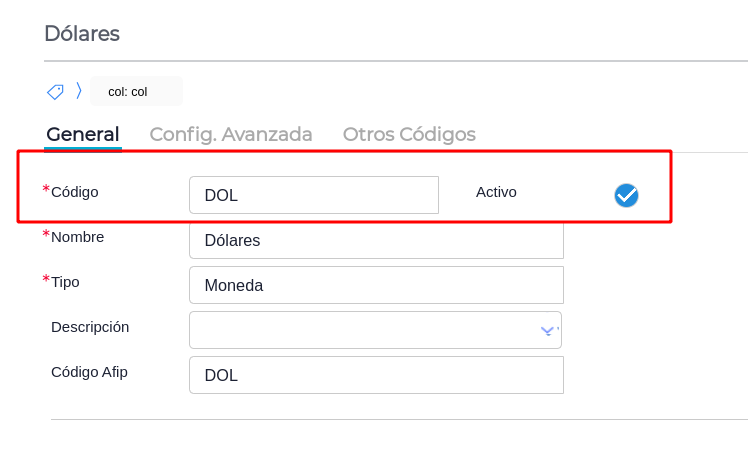Click inside the empty Descripción combo box
The image size is (748, 455).
coord(360,330)
